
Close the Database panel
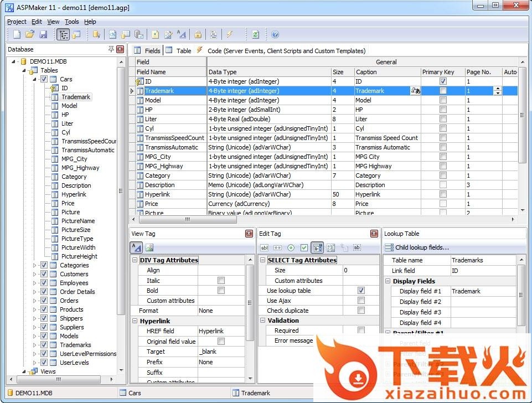(x=120, y=49)
